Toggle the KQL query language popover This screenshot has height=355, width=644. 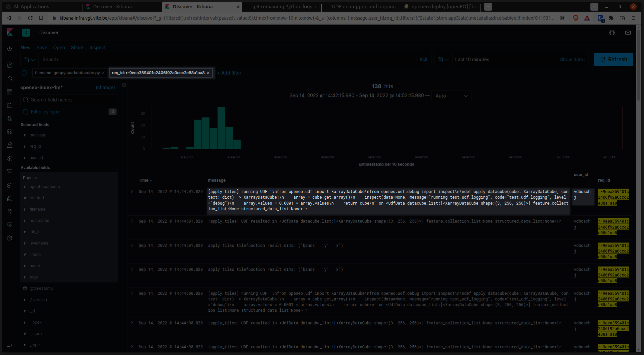click(424, 59)
